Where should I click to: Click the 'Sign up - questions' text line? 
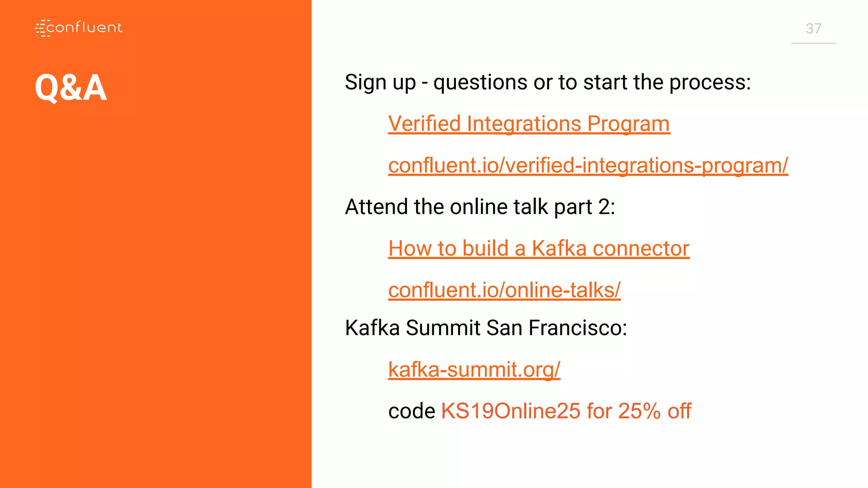tap(548, 82)
